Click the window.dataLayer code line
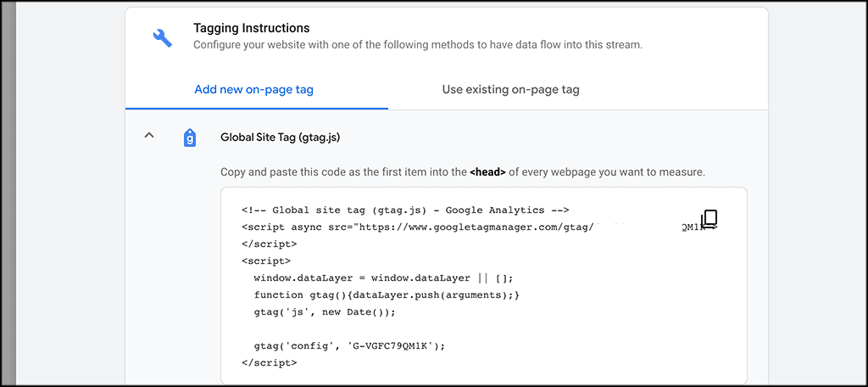 [x=383, y=278]
